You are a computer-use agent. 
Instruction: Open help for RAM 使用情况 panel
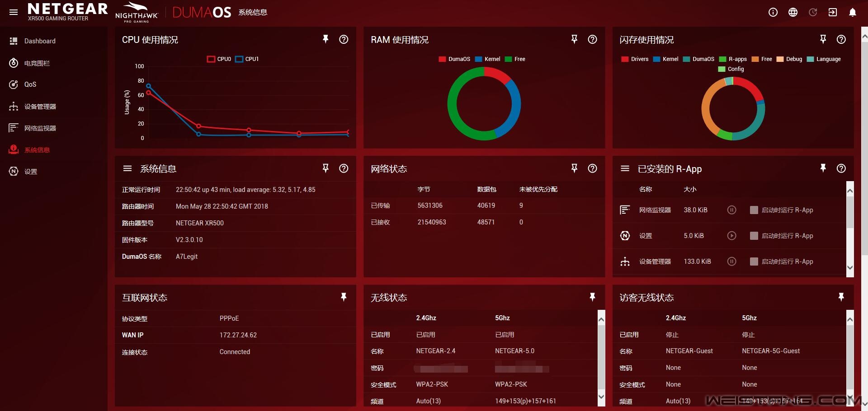[592, 40]
